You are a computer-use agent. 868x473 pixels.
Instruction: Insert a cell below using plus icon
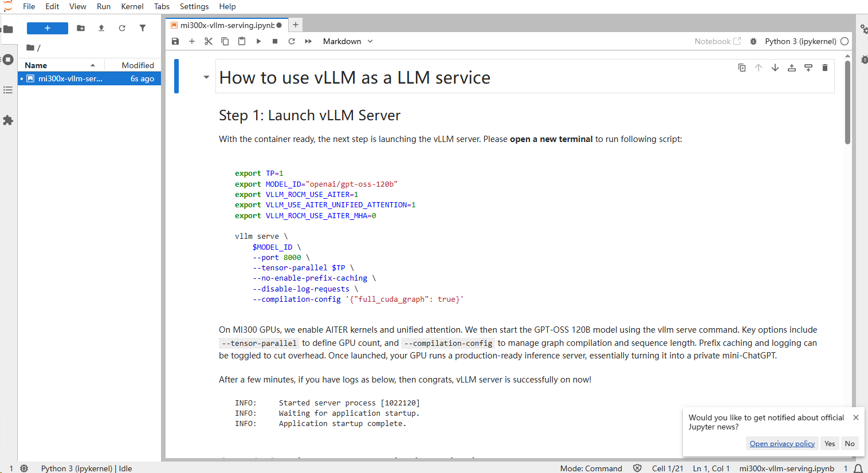click(192, 41)
